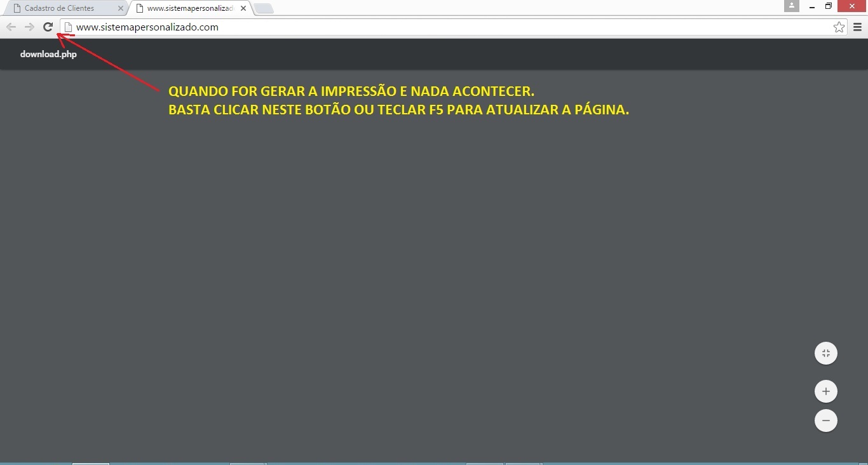Close the www.sistemapersonalizado tab

point(243,8)
